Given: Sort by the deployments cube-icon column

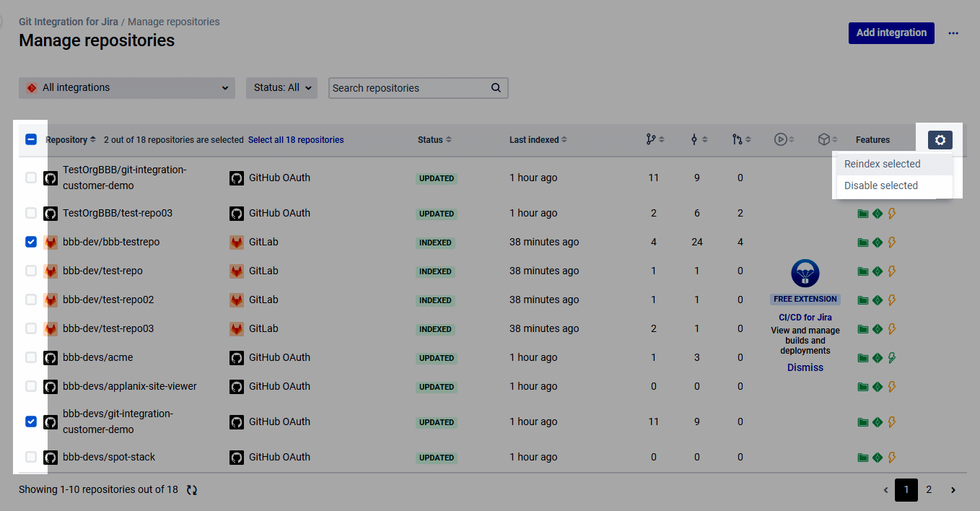Looking at the screenshot, I should (x=828, y=139).
